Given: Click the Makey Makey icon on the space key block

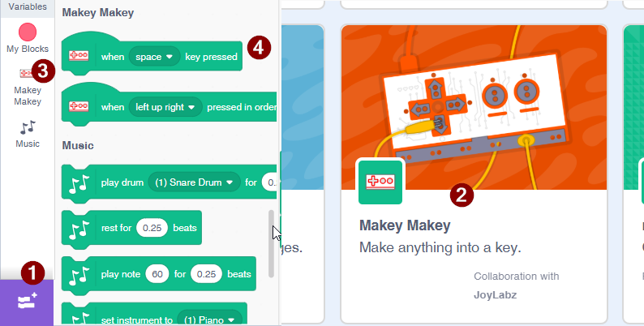Looking at the screenshot, I should (x=79, y=56).
